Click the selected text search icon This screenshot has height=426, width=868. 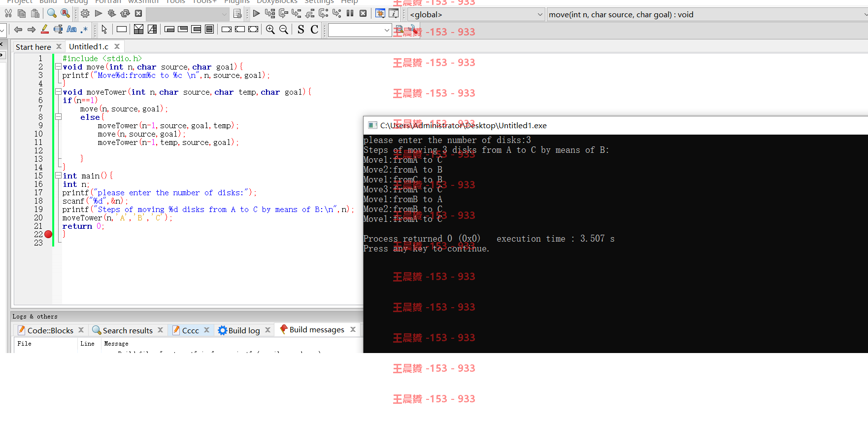(58, 30)
